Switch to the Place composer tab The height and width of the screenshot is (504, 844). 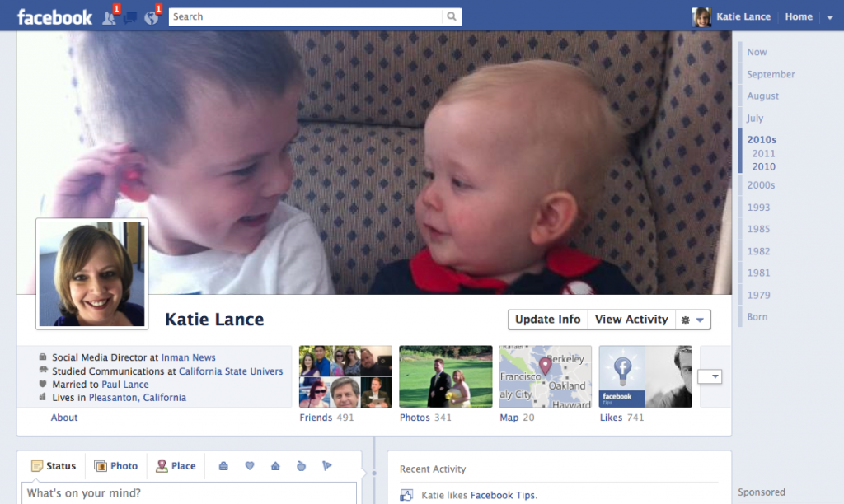click(x=176, y=466)
